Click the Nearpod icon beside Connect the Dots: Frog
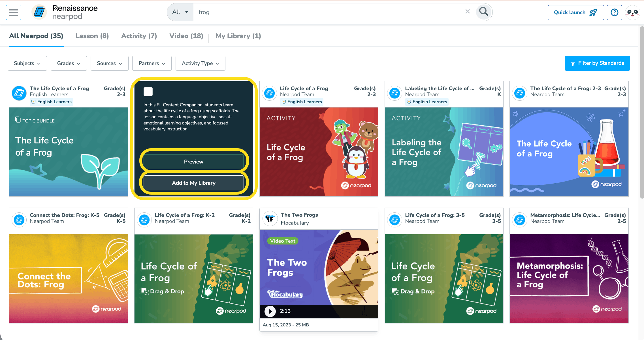Screen dimensions: 644x340 point(19,220)
